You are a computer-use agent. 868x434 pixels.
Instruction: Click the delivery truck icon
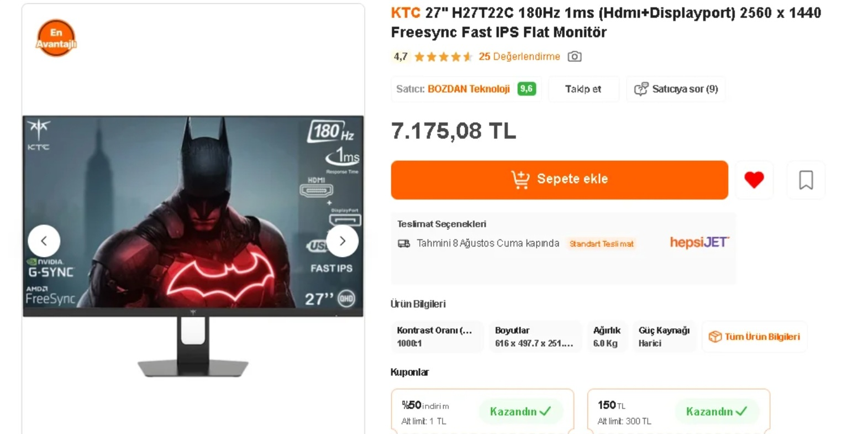tap(404, 243)
